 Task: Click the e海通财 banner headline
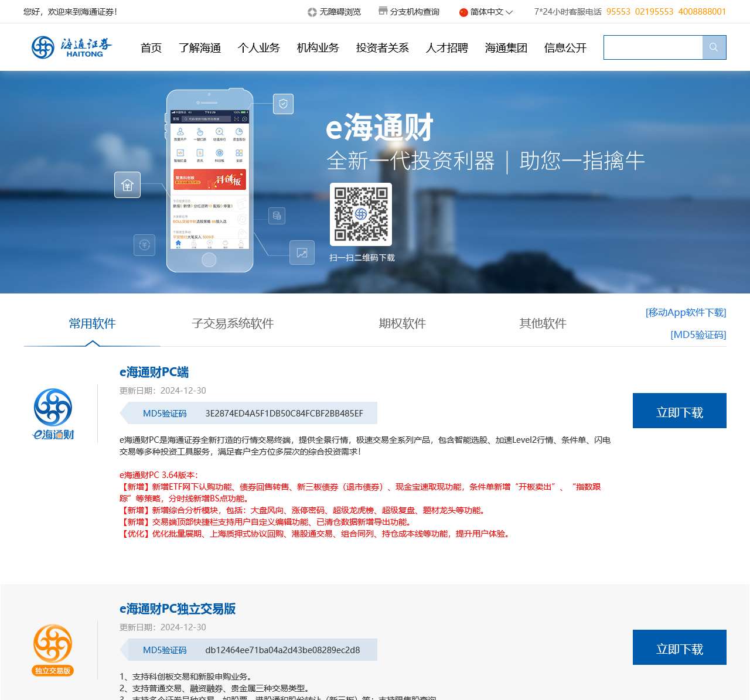click(x=380, y=128)
